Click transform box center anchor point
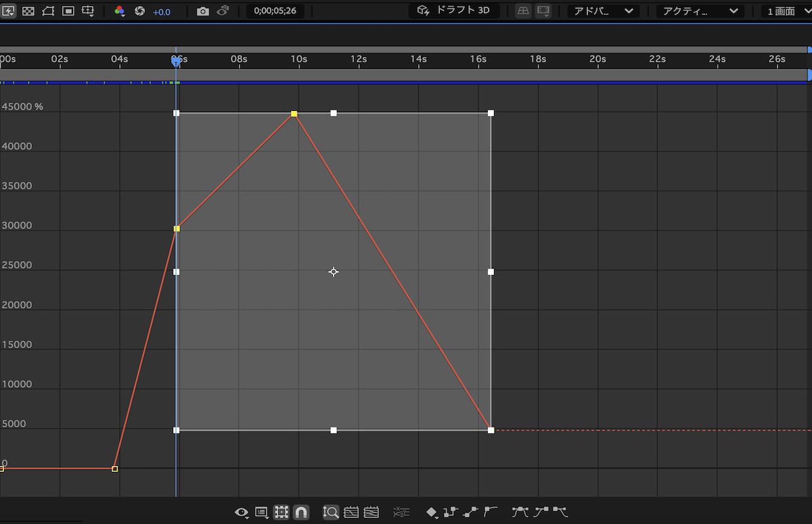 pos(334,272)
